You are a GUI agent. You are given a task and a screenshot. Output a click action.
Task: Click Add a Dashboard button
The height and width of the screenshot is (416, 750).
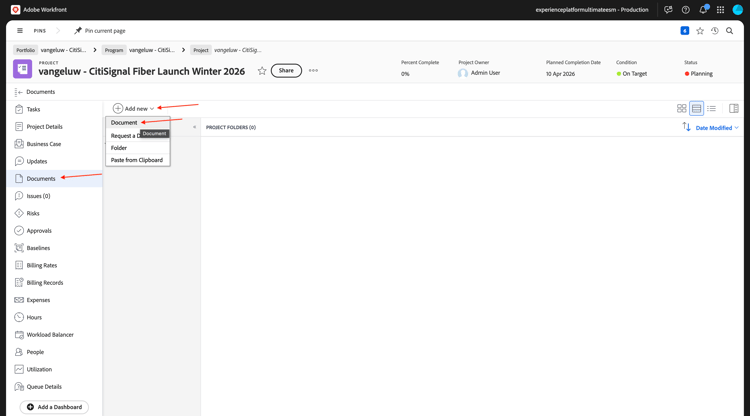pos(54,407)
